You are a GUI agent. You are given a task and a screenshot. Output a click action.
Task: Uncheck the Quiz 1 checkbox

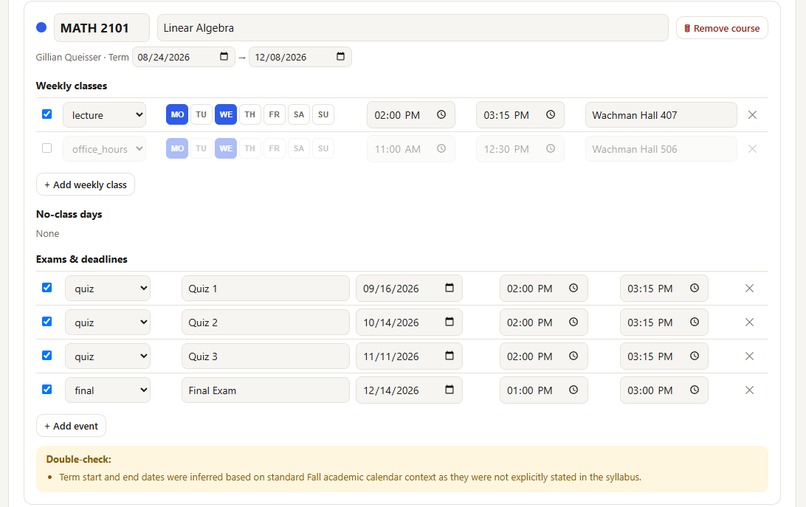(47, 287)
